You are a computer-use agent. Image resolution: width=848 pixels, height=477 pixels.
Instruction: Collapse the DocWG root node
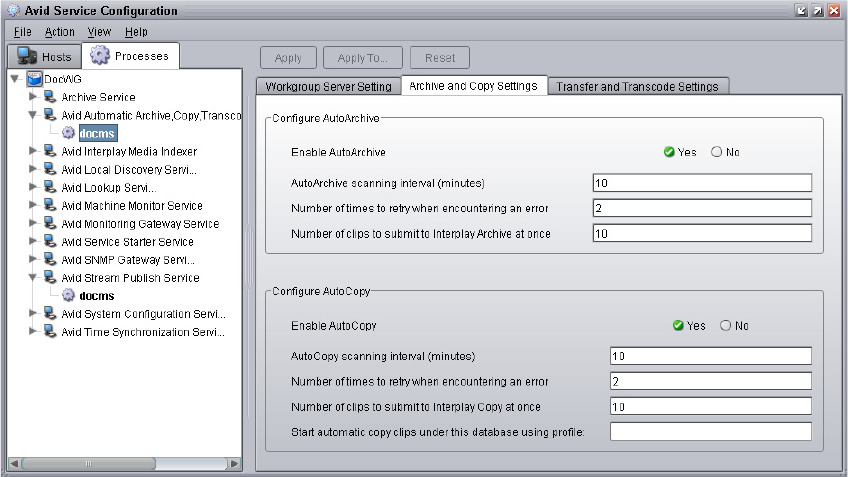coord(15,79)
